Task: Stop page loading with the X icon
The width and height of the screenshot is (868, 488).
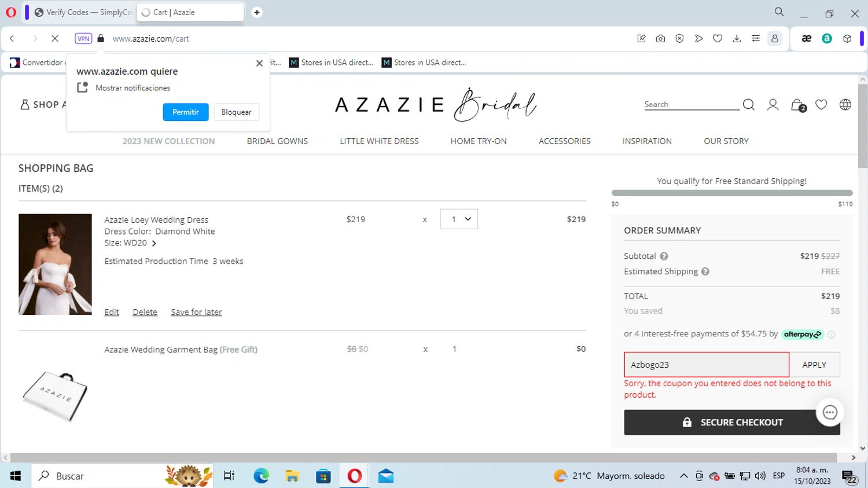Action: pyautogui.click(x=55, y=39)
